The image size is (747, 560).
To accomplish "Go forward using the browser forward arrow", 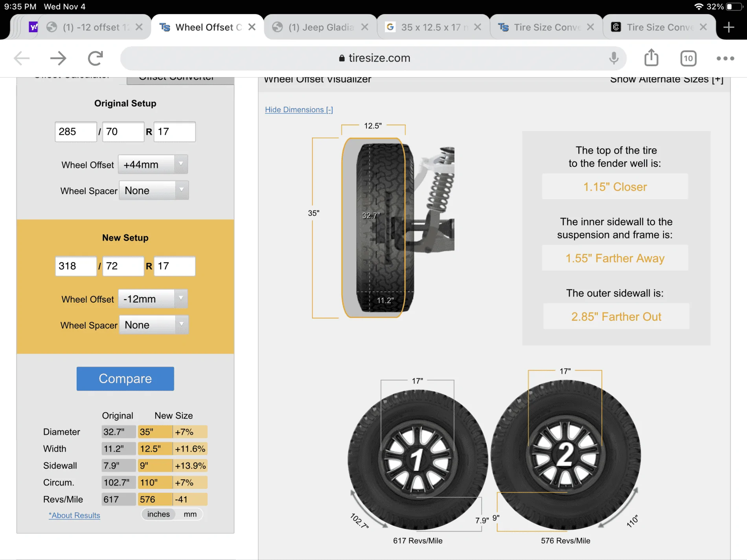I will coord(58,58).
